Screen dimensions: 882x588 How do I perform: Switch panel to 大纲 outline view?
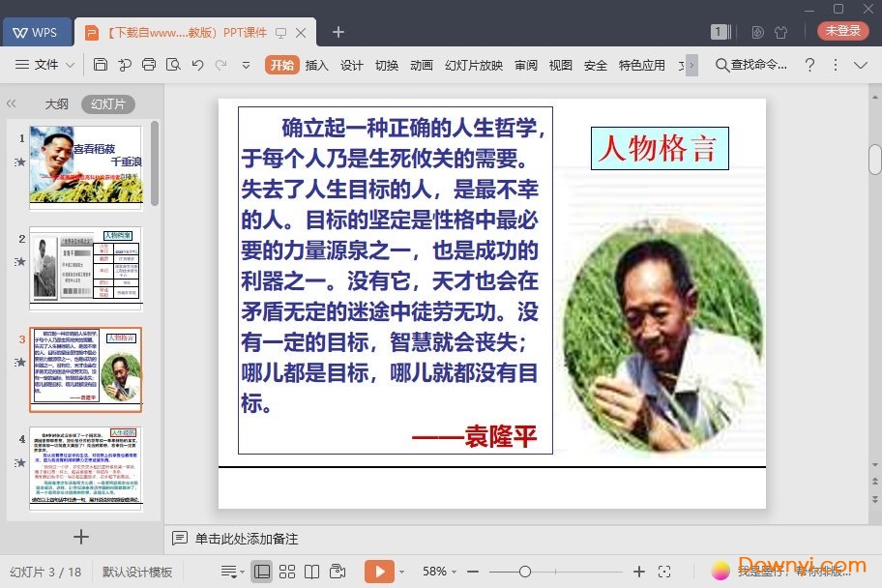56,104
